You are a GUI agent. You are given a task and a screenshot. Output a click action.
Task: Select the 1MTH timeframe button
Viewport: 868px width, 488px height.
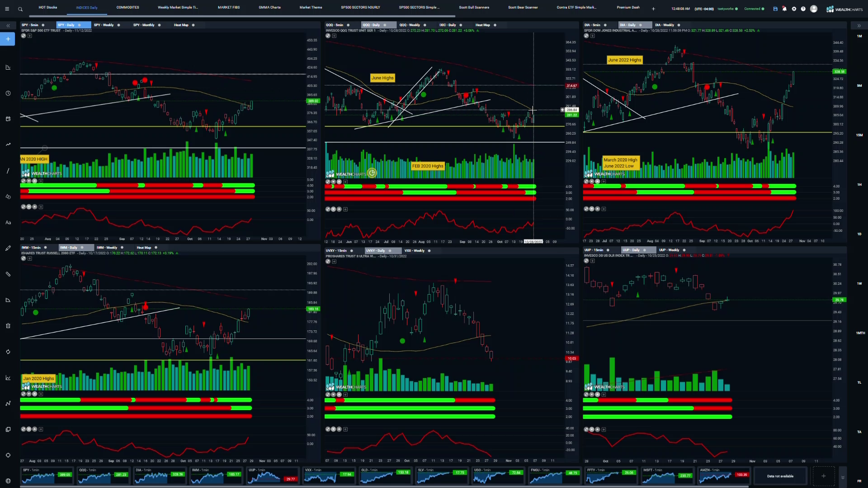click(860, 333)
